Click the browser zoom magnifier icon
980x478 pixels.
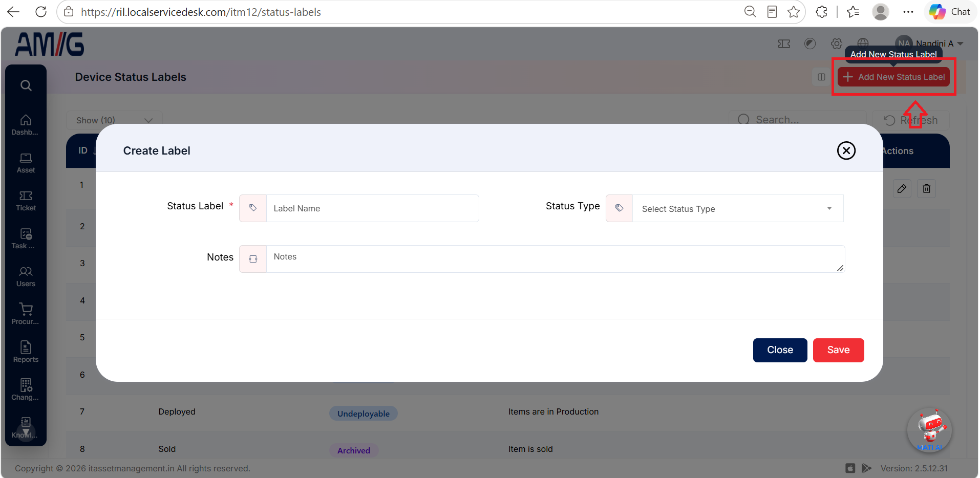pos(750,12)
